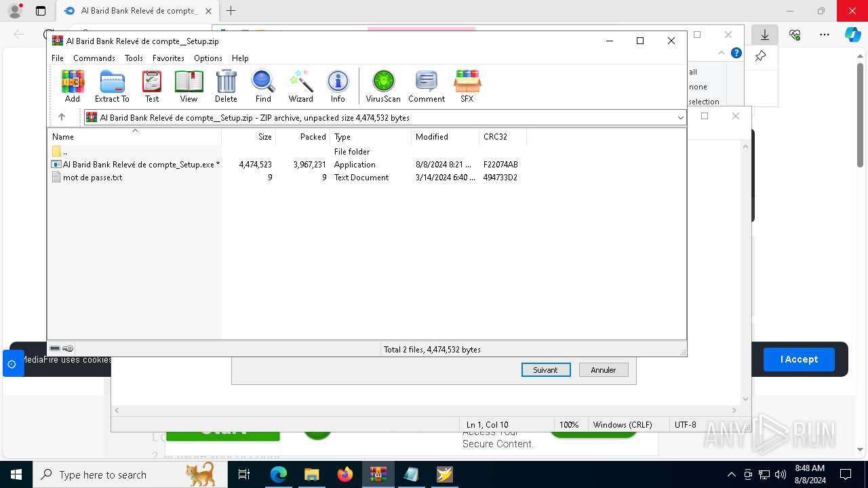Sort by the Packed column header

303,137
